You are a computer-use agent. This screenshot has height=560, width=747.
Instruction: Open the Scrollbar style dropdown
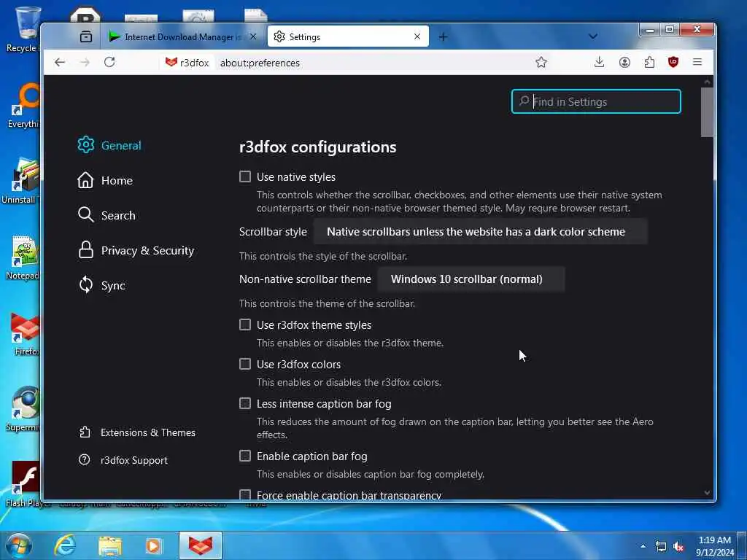(x=480, y=231)
